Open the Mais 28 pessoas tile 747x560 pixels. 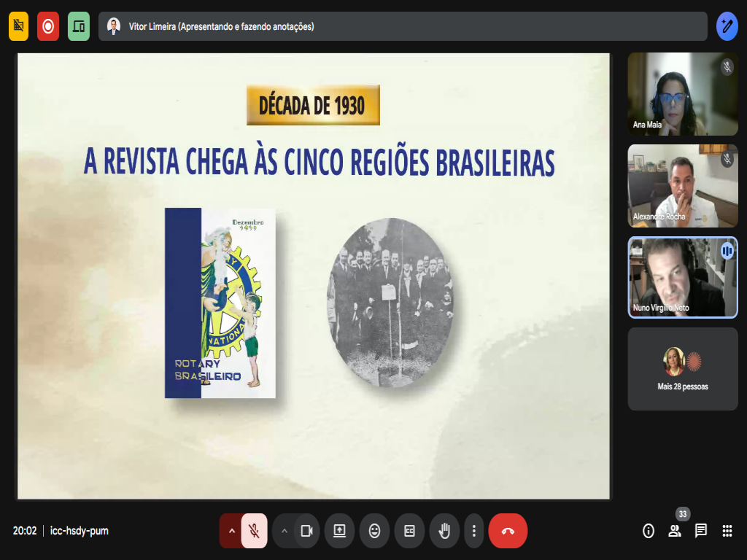click(x=682, y=369)
